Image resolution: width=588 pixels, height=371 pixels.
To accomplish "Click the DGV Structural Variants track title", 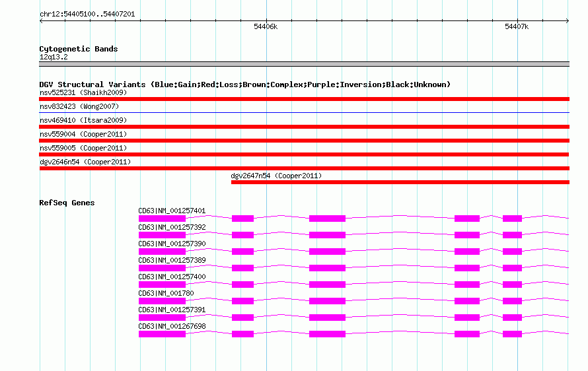I will (x=244, y=84).
